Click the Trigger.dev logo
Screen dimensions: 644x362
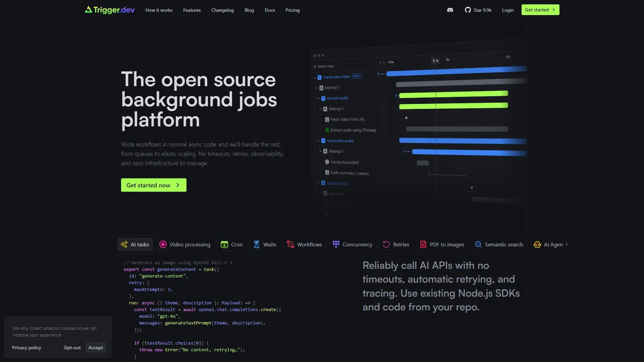pyautogui.click(x=110, y=10)
